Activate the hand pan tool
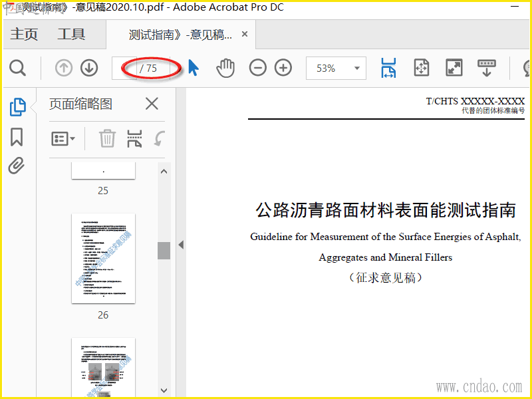The height and width of the screenshot is (399, 532). coord(225,68)
